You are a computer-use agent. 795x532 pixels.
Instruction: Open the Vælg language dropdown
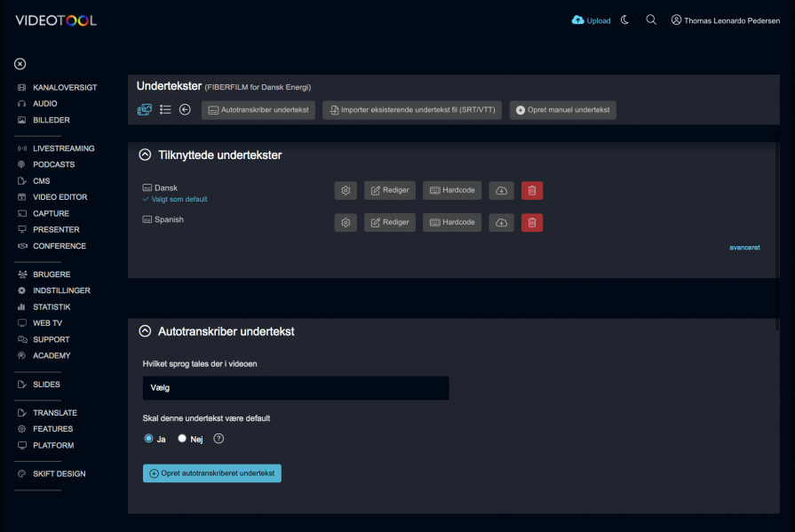[295, 388]
